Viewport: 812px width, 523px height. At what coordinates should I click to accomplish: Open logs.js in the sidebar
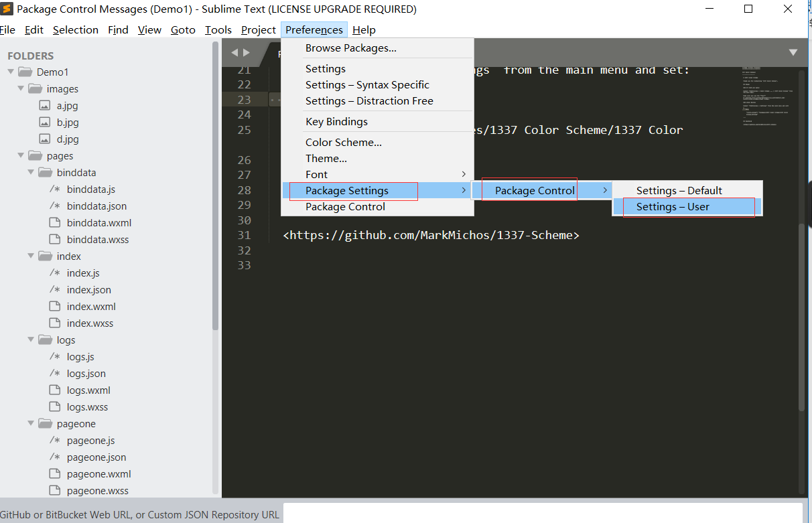tap(80, 357)
